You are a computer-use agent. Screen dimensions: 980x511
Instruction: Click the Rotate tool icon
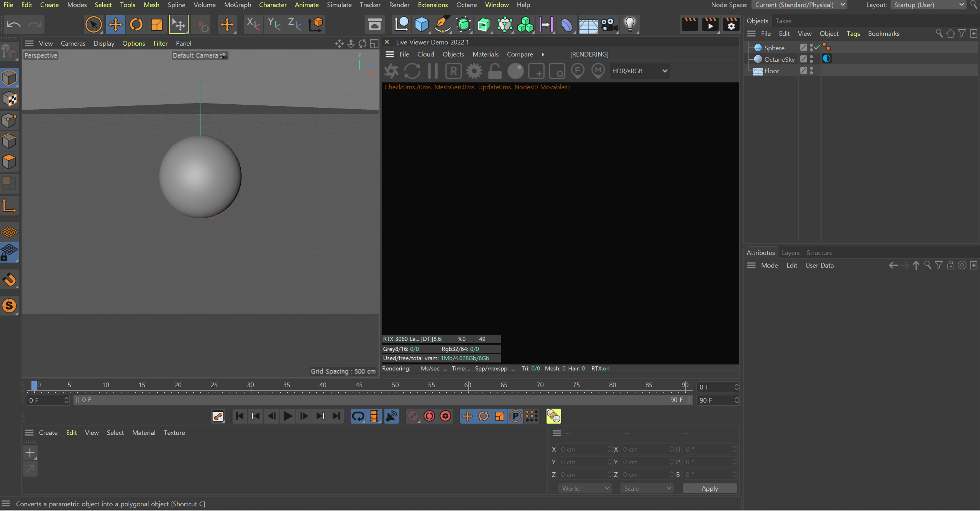tap(136, 24)
